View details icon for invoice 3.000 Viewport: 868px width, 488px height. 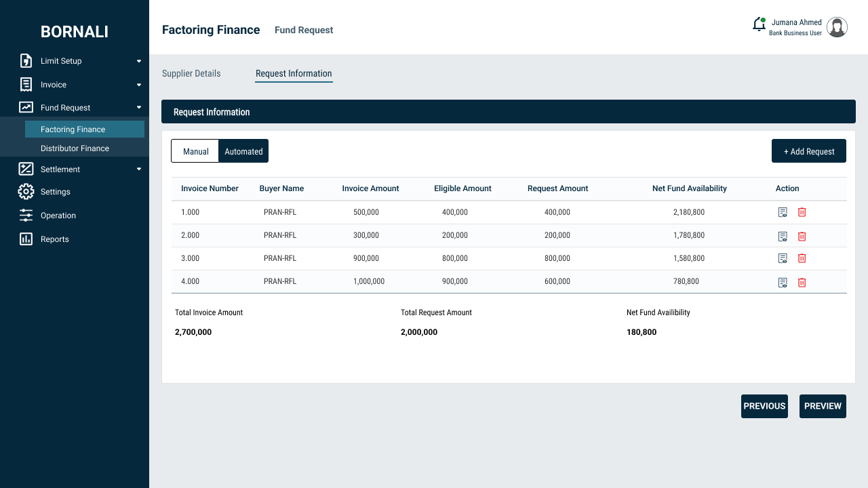(x=783, y=258)
